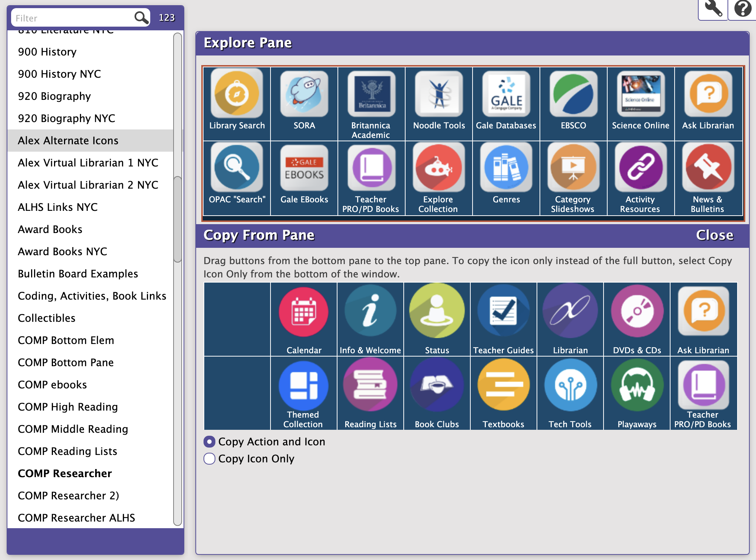756x560 pixels.
Task: Choose 920 Biography from the list
Action: pos(90,96)
